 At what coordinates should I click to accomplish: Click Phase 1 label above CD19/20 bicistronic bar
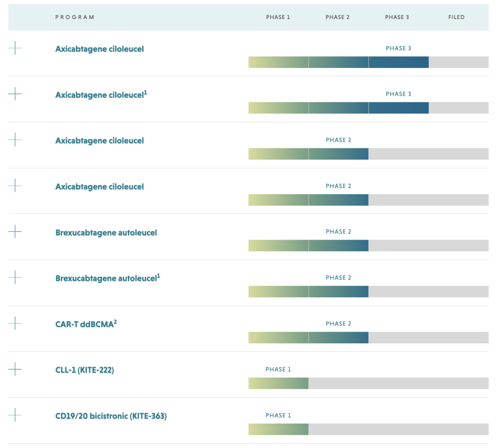coord(278,415)
